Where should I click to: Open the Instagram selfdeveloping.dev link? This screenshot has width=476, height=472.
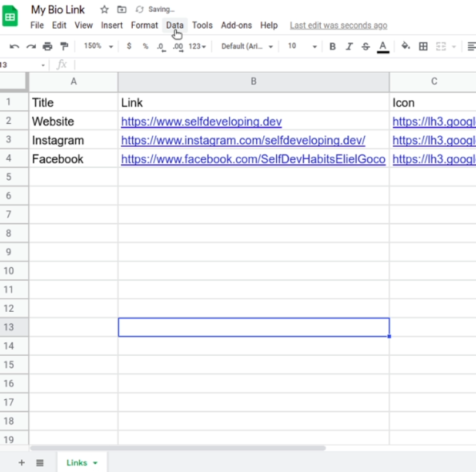[243, 140]
